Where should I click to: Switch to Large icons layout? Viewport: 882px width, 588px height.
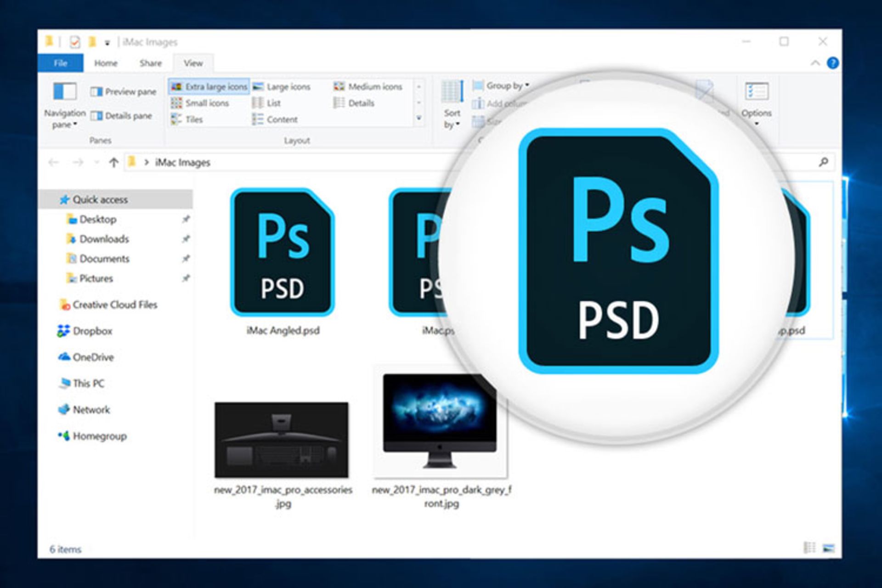point(282,87)
